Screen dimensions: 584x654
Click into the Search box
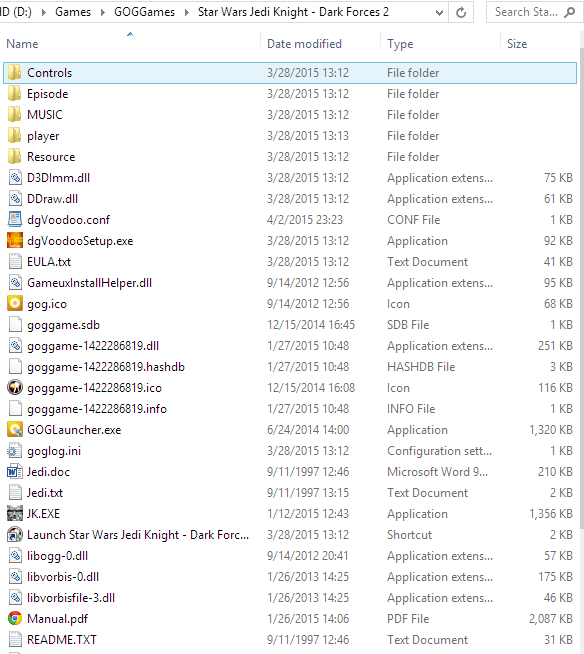[526, 12]
